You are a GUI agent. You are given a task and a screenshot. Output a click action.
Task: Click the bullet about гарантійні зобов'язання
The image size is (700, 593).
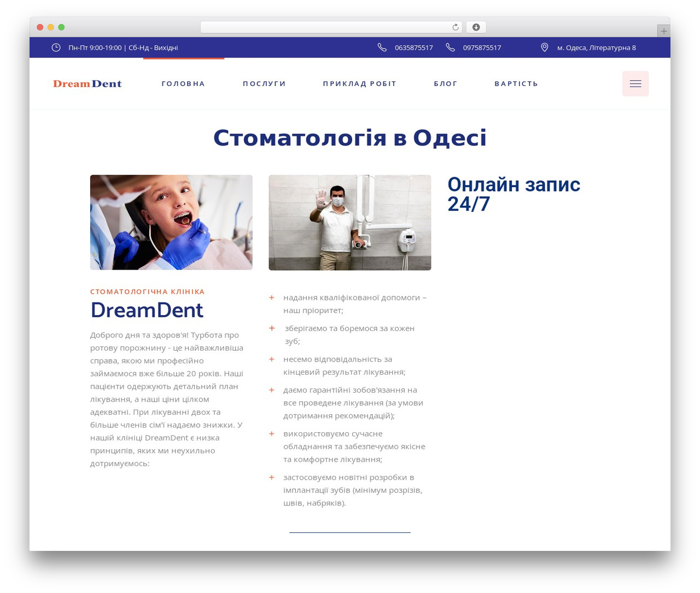(x=353, y=403)
